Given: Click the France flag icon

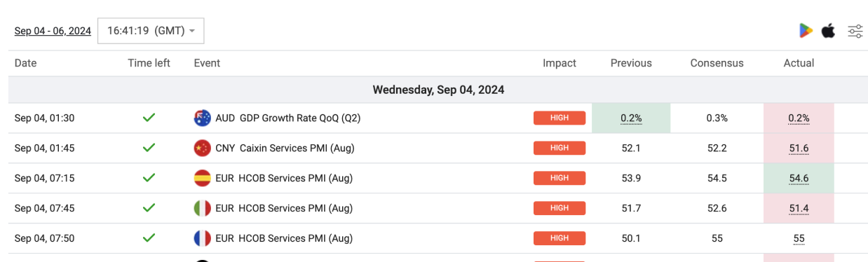Looking at the screenshot, I should pos(202,239).
